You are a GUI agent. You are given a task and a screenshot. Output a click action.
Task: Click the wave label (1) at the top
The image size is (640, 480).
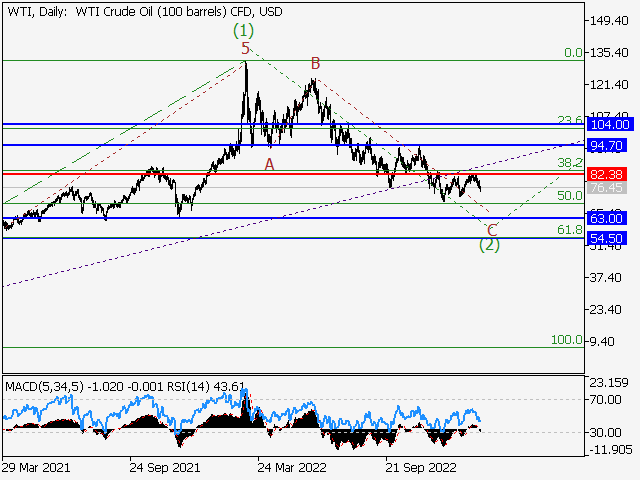click(243, 31)
